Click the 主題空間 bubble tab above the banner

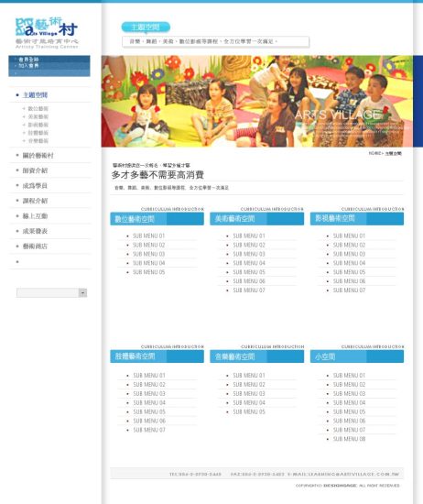click(146, 27)
